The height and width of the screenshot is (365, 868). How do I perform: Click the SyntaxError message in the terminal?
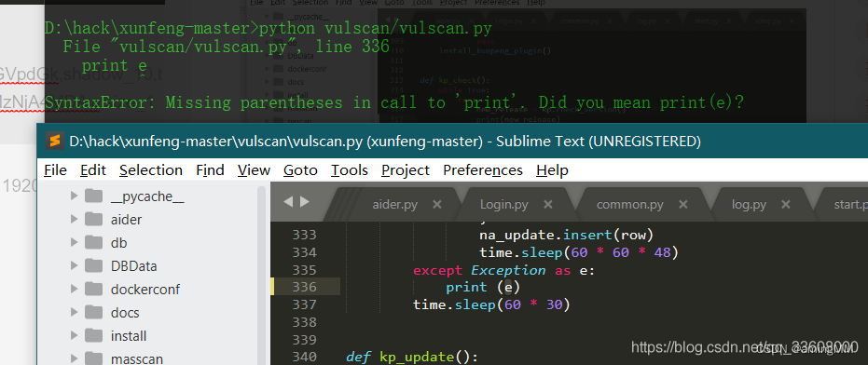pos(394,102)
